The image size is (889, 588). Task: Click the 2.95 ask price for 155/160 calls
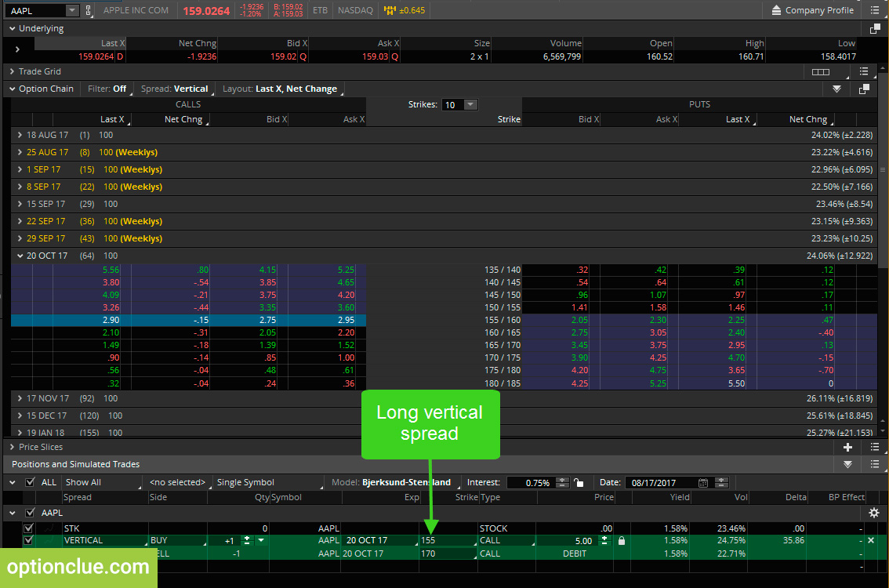(x=346, y=321)
